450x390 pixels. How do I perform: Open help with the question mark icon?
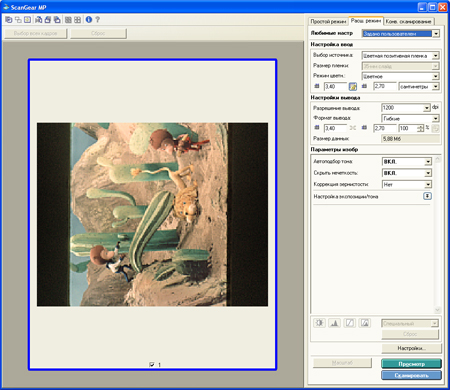click(98, 20)
